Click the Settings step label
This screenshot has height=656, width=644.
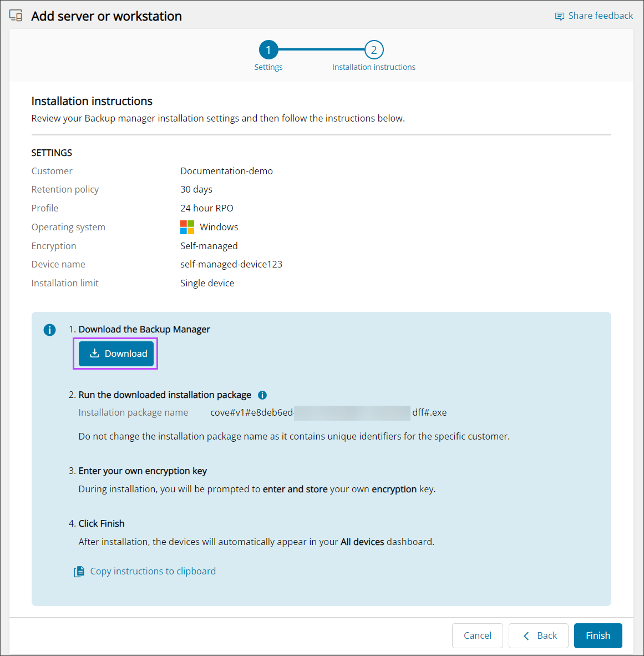[268, 67]
